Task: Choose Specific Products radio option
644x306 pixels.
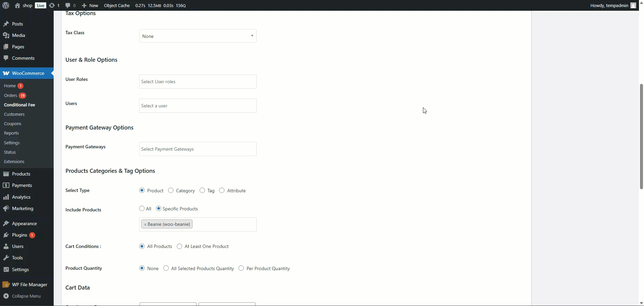Action: [159, 208]
